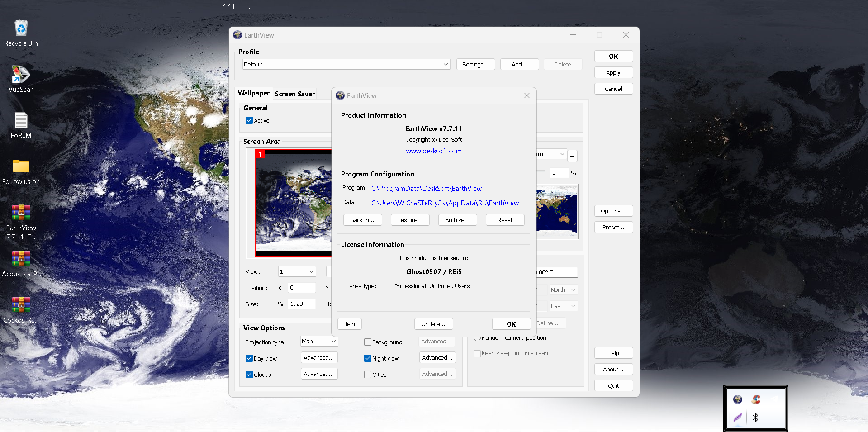Toggle the Day view checkbox
This screenshot has height=432, width=868.
249,358
